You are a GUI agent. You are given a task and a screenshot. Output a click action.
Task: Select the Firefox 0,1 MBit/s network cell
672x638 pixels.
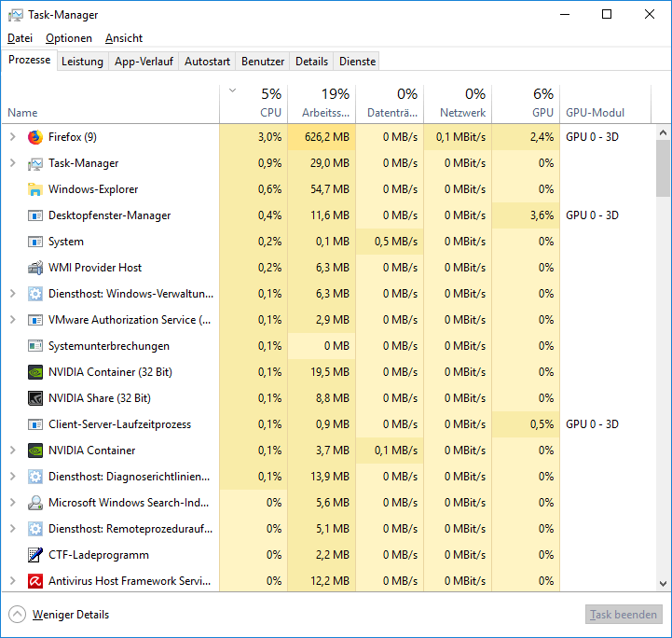(x=459, y=137)
